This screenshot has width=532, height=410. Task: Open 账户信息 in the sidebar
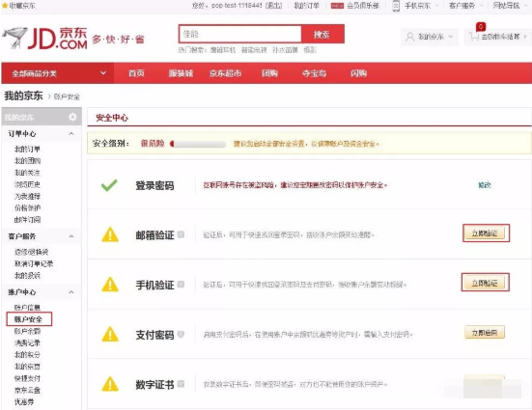point(27,308)
